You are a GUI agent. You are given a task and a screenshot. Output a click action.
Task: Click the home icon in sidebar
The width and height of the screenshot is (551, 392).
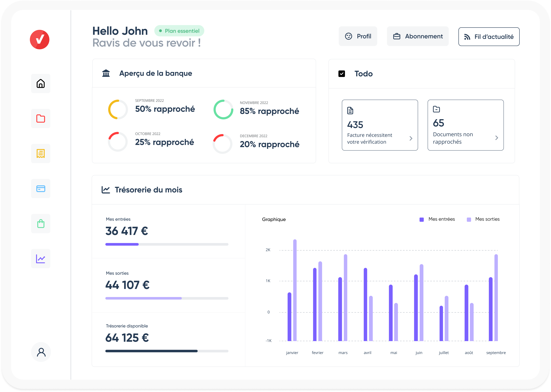[x=41, y=83]
